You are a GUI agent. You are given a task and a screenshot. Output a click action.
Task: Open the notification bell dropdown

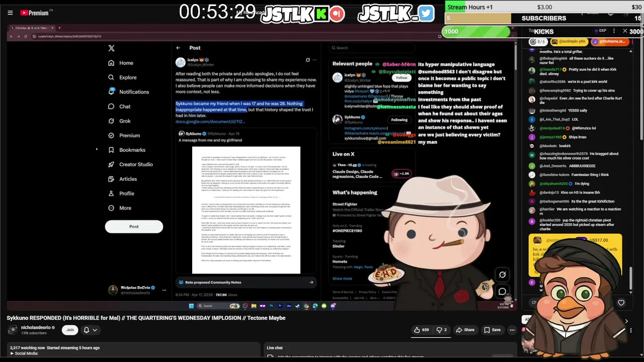click(x=91, y=330)
